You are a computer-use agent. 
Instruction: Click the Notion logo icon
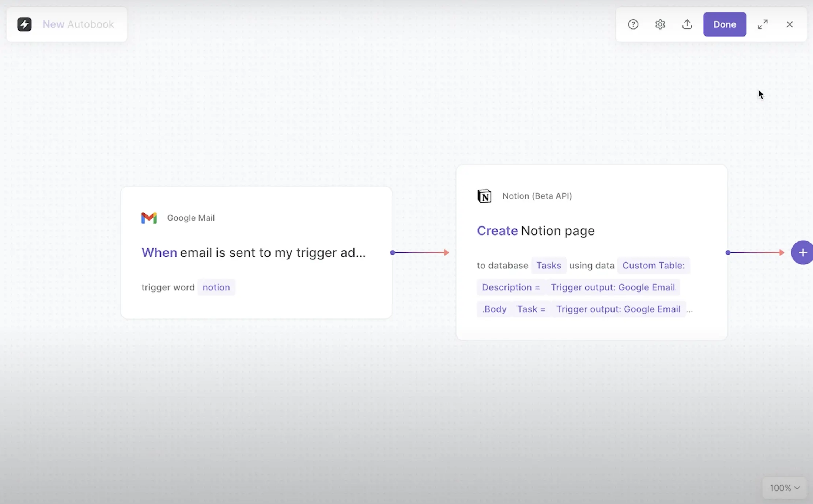point(484,196)
